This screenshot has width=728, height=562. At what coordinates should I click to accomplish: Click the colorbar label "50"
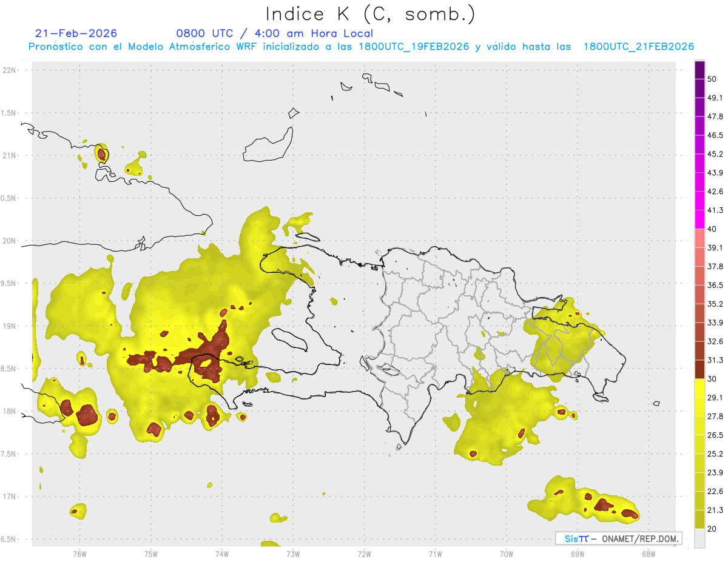click(x=712, y=79)
